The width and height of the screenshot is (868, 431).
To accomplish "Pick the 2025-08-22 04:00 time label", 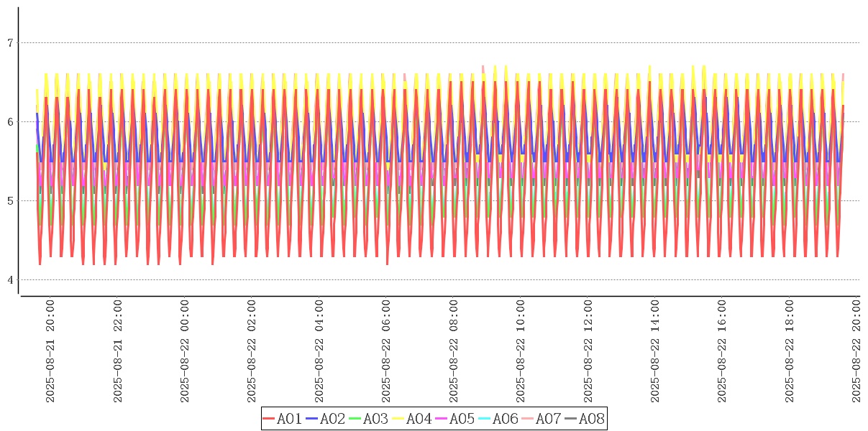I will tap(319, 351).
